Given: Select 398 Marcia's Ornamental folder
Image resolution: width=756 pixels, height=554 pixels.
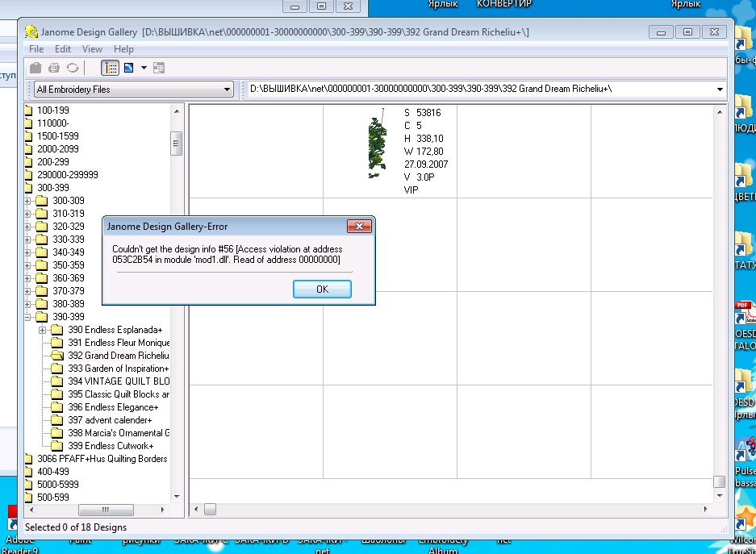Looking at the screenshot, I should pyautogui.click(x=119, y=433).
